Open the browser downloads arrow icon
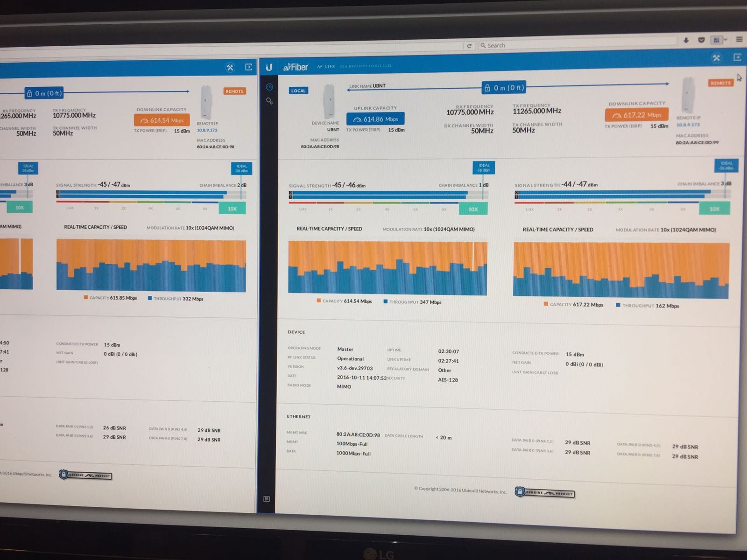Image resolution: width=747 pixels, height=560 pixels. [x=686, y=40]
